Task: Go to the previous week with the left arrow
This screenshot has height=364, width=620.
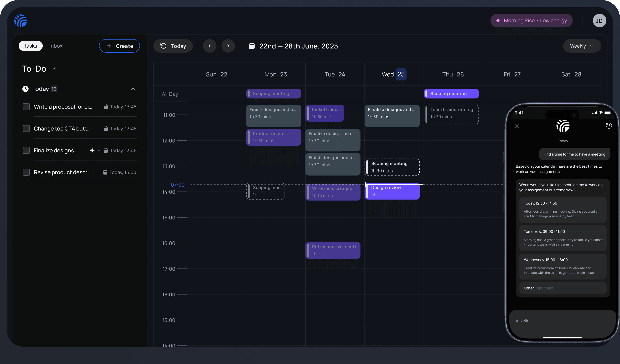Action: click(210, 46)
